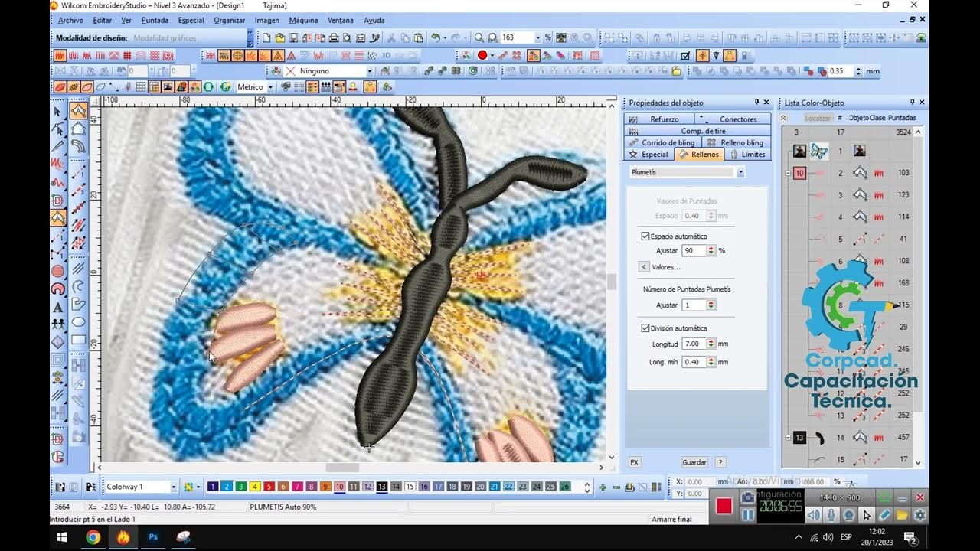Viewport: 980px width, 551px height.
Task: Select object row 14 with 457 stitches
Action: tap(850, 438)
